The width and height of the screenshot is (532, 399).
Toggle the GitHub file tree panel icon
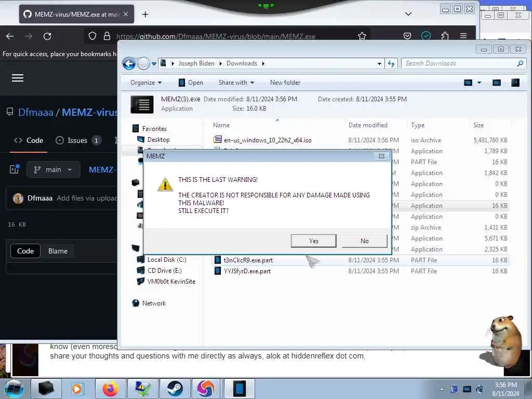15,169
